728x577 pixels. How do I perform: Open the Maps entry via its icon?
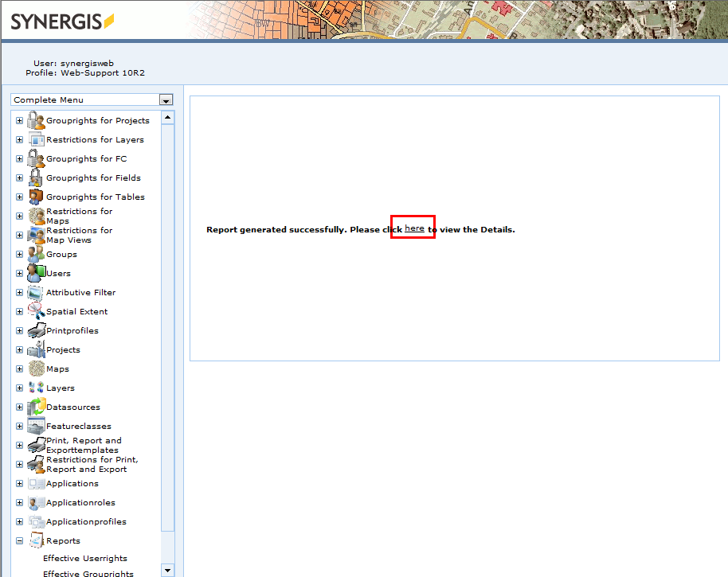pyautogui.click(x=36, y=368)
